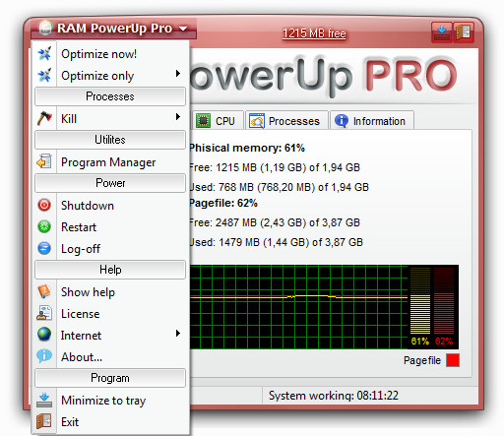The height and width of the screenshot is (436, 504).
Task: Expand the Kill submenu arrow
Action: 178,116
